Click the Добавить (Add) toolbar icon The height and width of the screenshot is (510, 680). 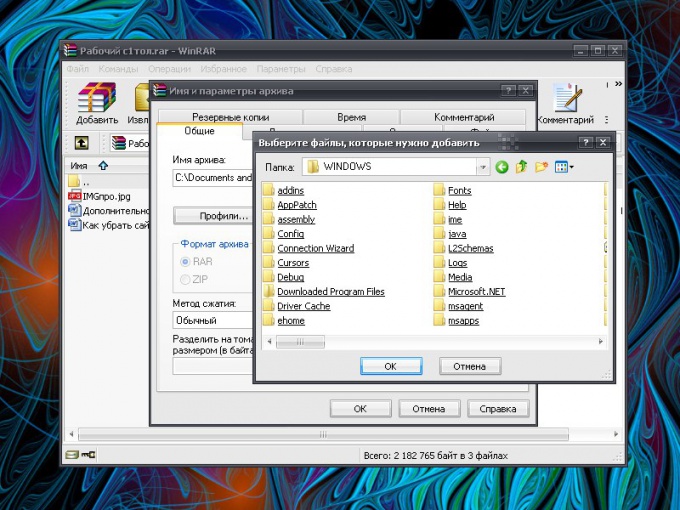96,98
